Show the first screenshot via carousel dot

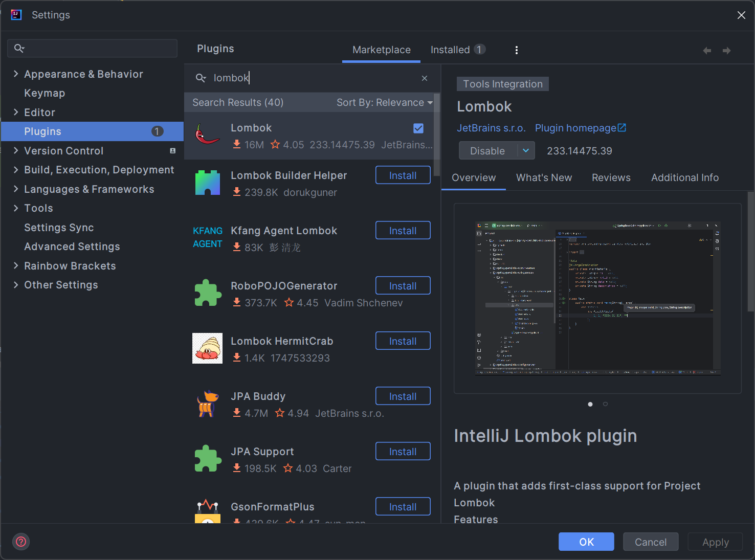pyautogui.click(x=590, y=404)
